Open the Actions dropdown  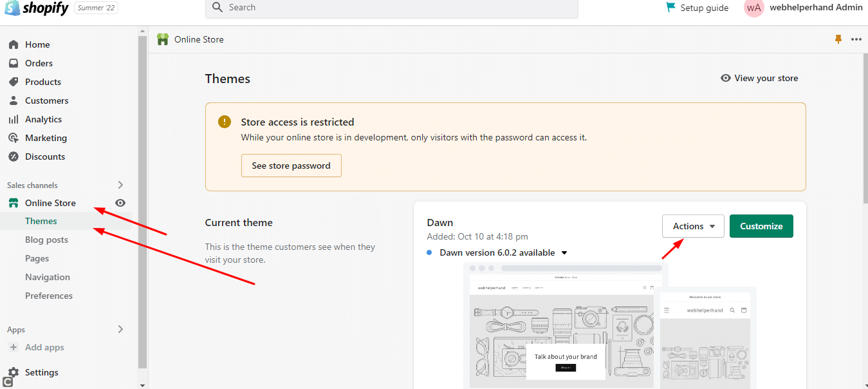tap(693, 226)
